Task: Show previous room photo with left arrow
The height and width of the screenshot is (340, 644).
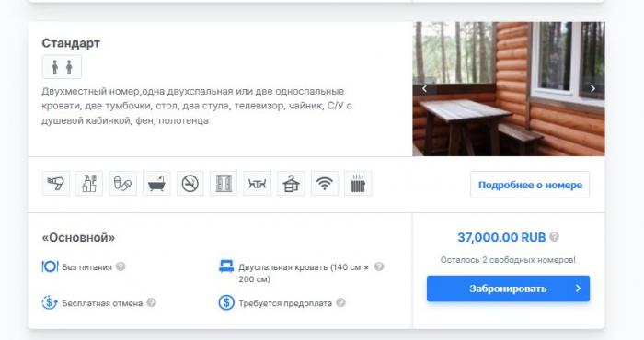Action: 424,88
